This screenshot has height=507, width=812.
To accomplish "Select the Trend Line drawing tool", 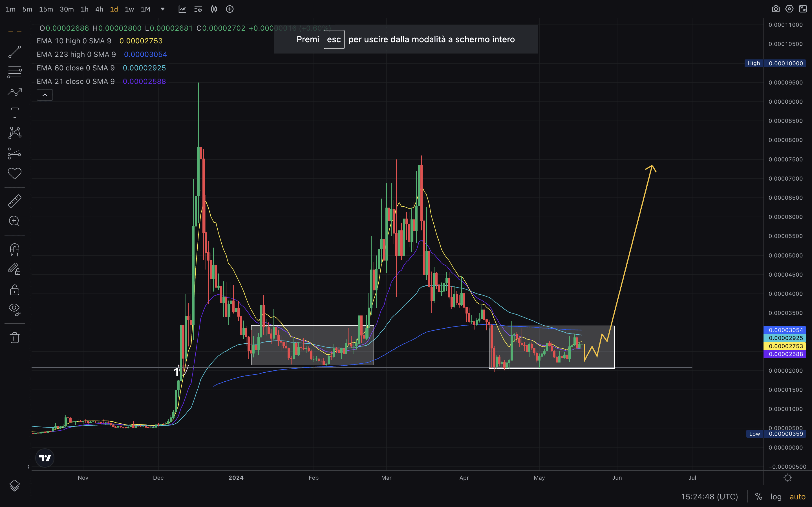I will tap(14, 52).
